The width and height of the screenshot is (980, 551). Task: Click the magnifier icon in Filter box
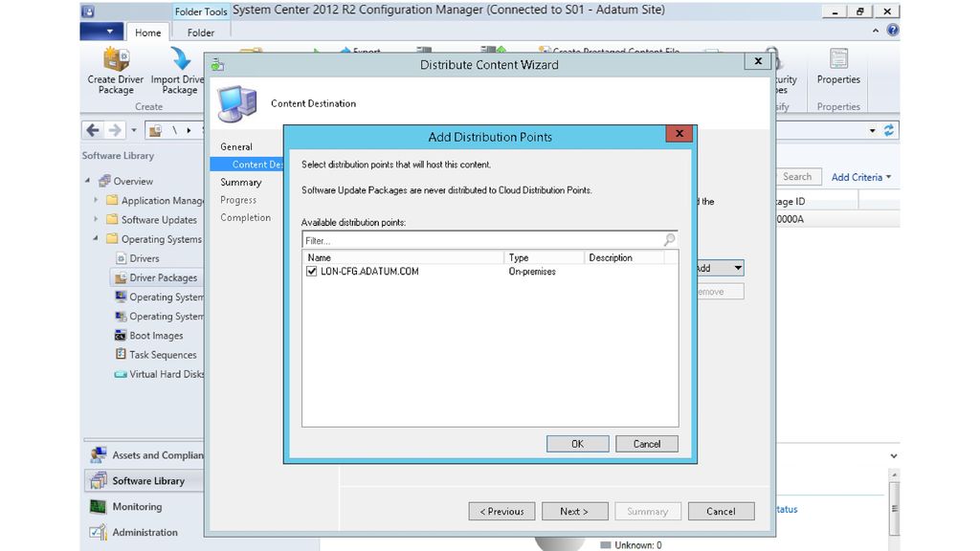click(x=669, y=240)
